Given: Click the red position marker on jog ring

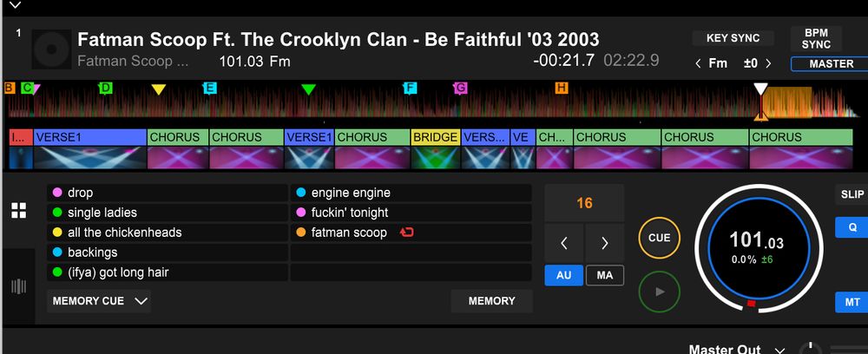Looking at the screenshot, I should point(751,303).
